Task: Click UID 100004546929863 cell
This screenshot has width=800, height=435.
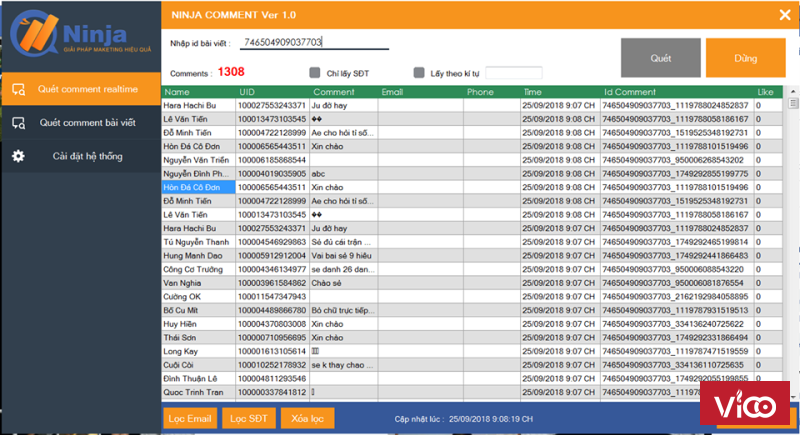Action: click(x=272, y=242)
